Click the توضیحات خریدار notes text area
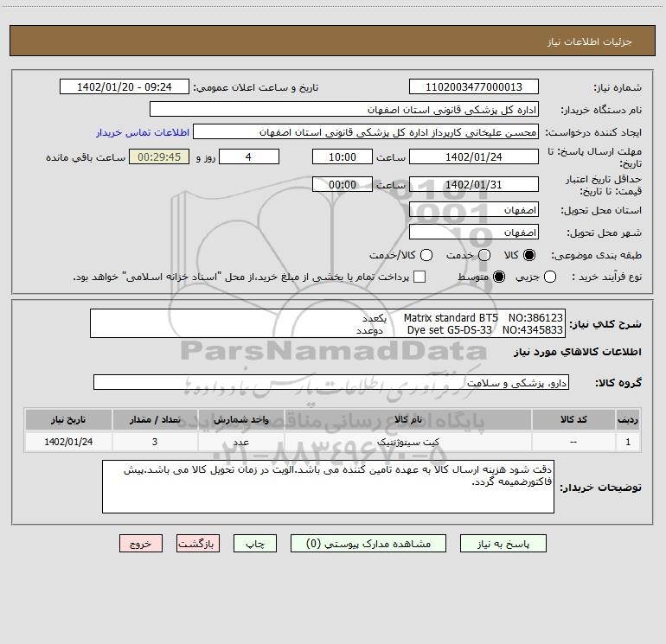 [x=328, y=487]
